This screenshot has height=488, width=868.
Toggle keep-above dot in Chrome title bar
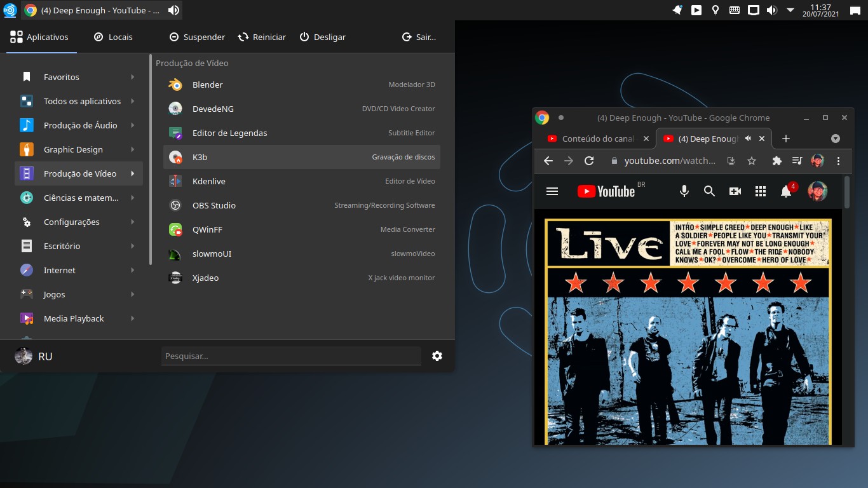tap(560, 118)
